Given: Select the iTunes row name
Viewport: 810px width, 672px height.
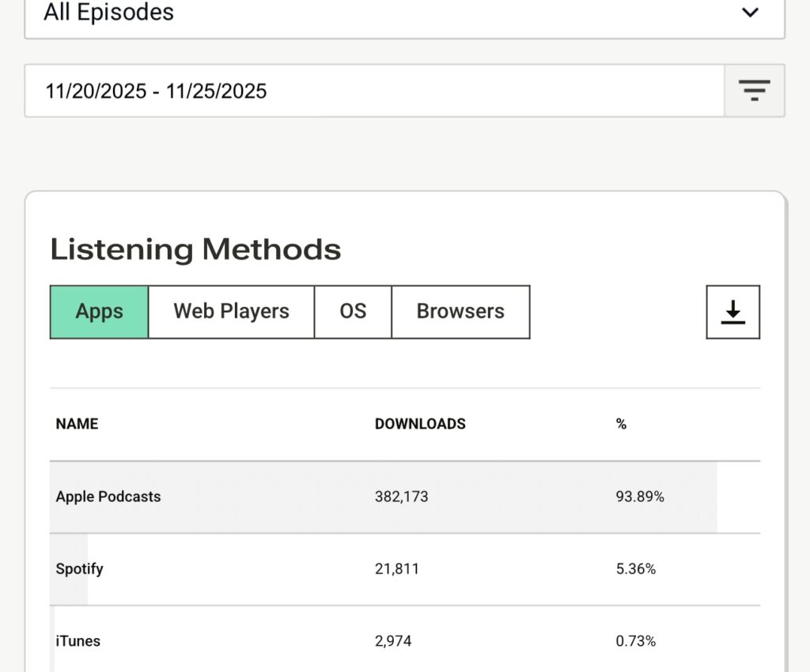Looking at the screenshot, I should 78,640.
